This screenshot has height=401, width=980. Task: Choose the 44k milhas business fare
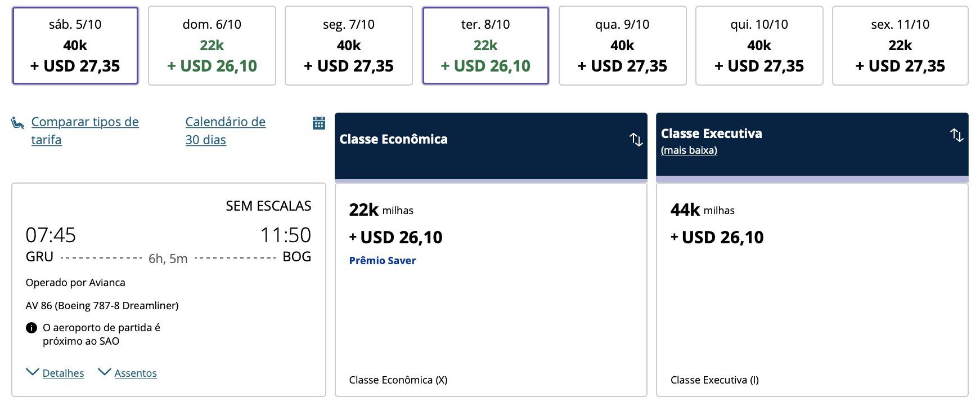(x=812, y=289)
